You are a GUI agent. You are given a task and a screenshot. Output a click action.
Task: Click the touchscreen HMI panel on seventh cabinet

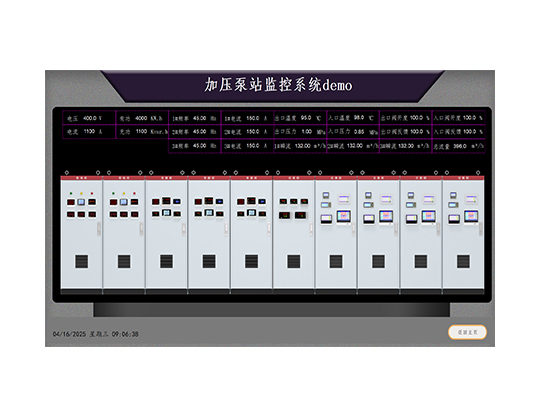[x=344, y=216]
